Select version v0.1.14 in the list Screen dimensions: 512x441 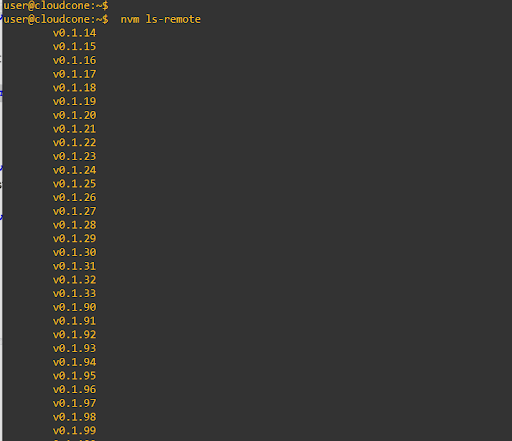[x=74, y=33]
